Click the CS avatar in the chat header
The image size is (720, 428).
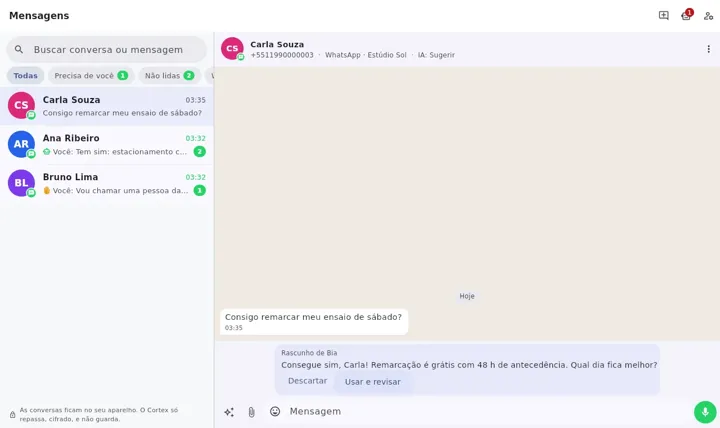click(x=232, y=49)
